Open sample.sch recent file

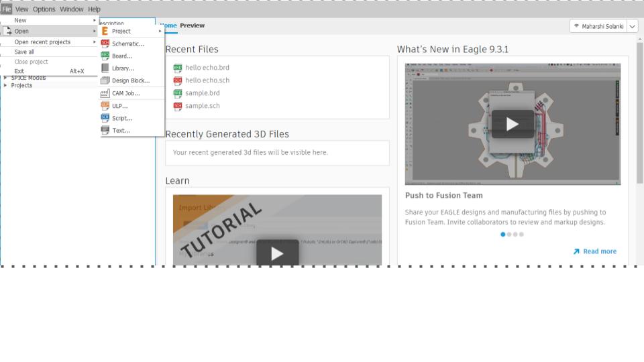point(202,105)
